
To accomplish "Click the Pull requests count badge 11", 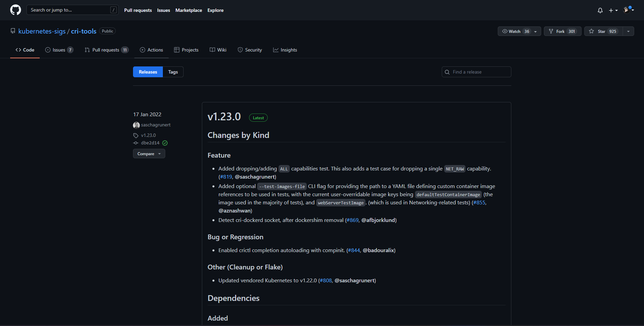I will [x=125, y=50].
